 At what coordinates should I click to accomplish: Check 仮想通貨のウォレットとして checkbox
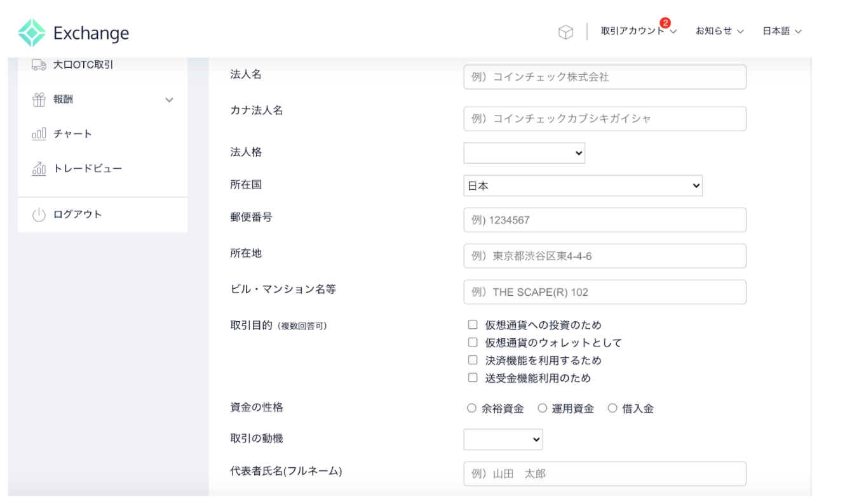(472, 342)
